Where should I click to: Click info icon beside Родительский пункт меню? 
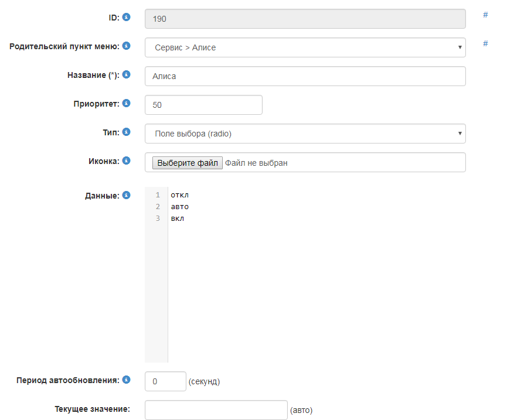pyautogui.click(x=126, y=46)
